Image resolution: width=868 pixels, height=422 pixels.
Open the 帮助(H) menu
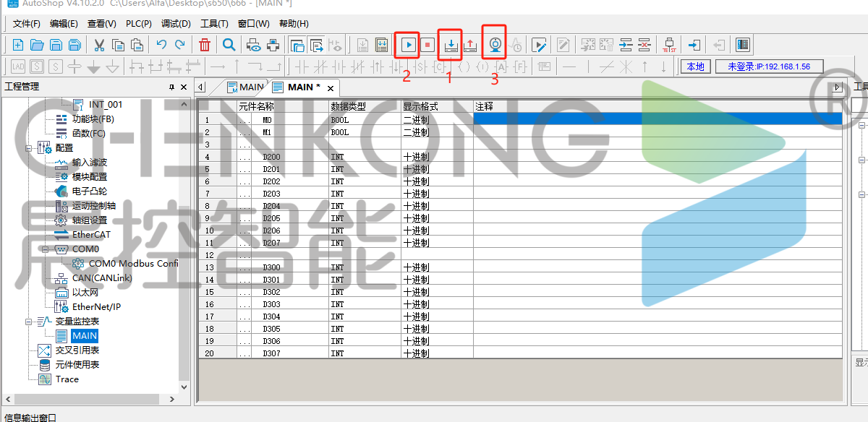(x=293, y=24)
